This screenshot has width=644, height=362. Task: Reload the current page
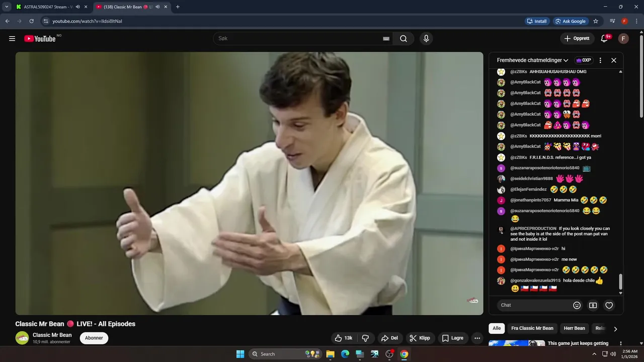click(x=31, y=21)
